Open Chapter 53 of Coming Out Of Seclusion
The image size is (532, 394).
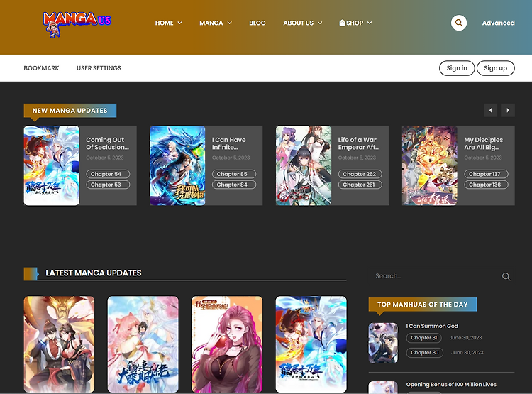coord(108,185)
